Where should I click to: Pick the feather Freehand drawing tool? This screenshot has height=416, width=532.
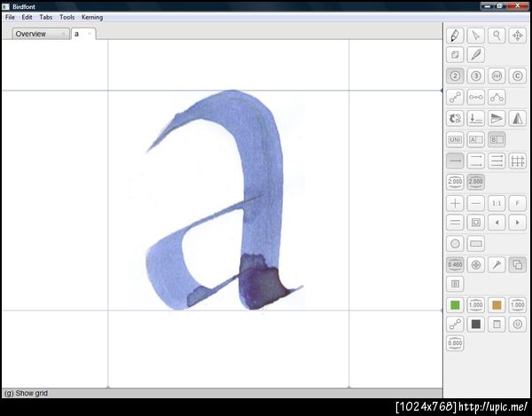click(x=475, y=55)
